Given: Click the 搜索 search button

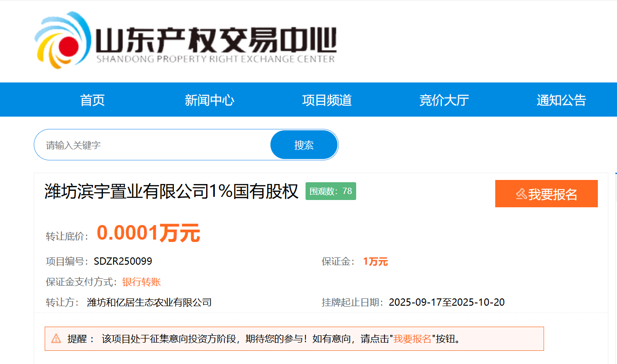Looking at the screenshot, I should coord(304,145).
